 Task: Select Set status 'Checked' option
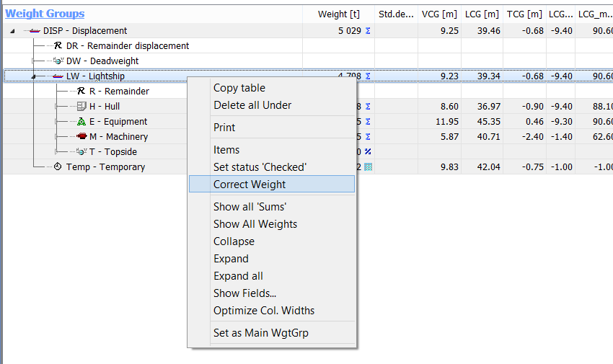pos(272,167)
